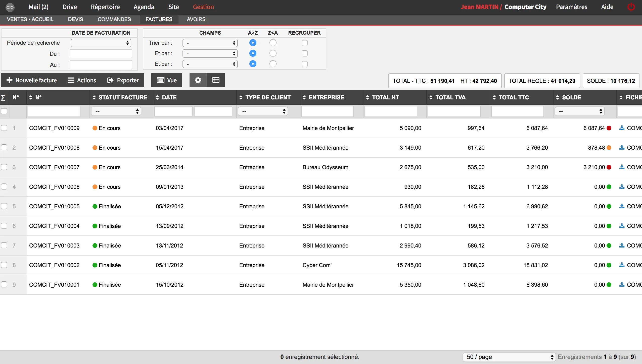
Task: Download file for COMCIT_FV010007
Action: (x=622, y=167)
